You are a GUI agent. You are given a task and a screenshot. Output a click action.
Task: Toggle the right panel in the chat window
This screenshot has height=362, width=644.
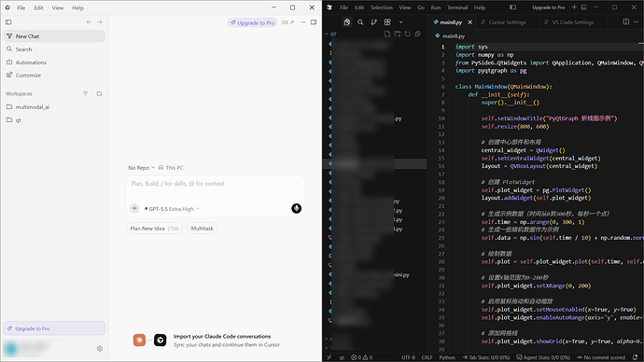click(x=314, y=22)
